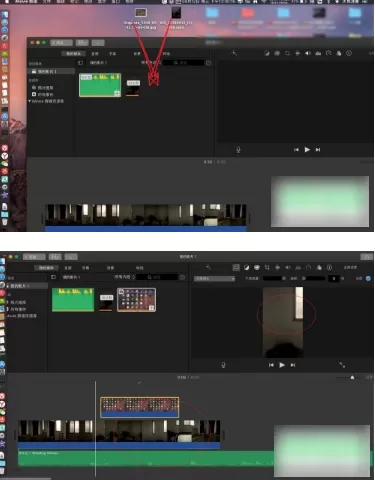The image size is (375, 480).
Task: Click the fade duration field showing 3
Action: [x=334, y=278]
